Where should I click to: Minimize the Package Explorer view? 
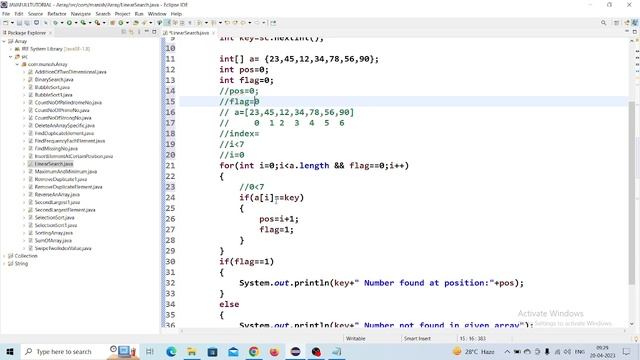pyautogui.click(x=146, y=32)
